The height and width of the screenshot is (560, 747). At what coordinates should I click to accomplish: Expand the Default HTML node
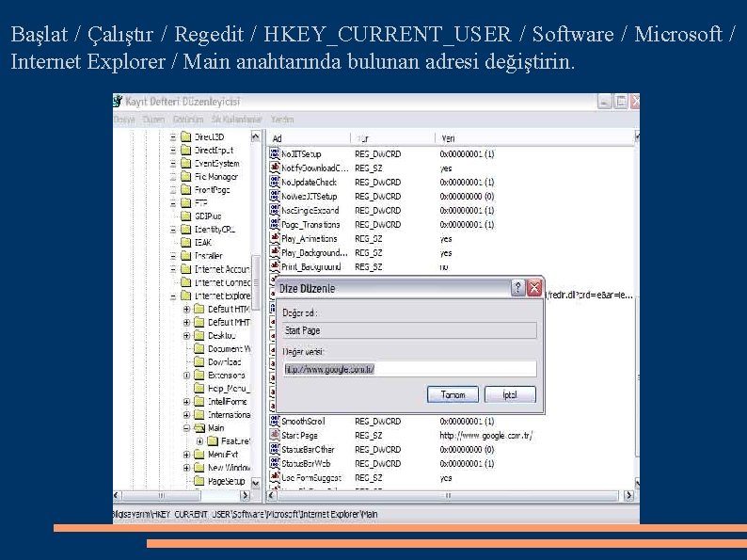click(186, 309)
